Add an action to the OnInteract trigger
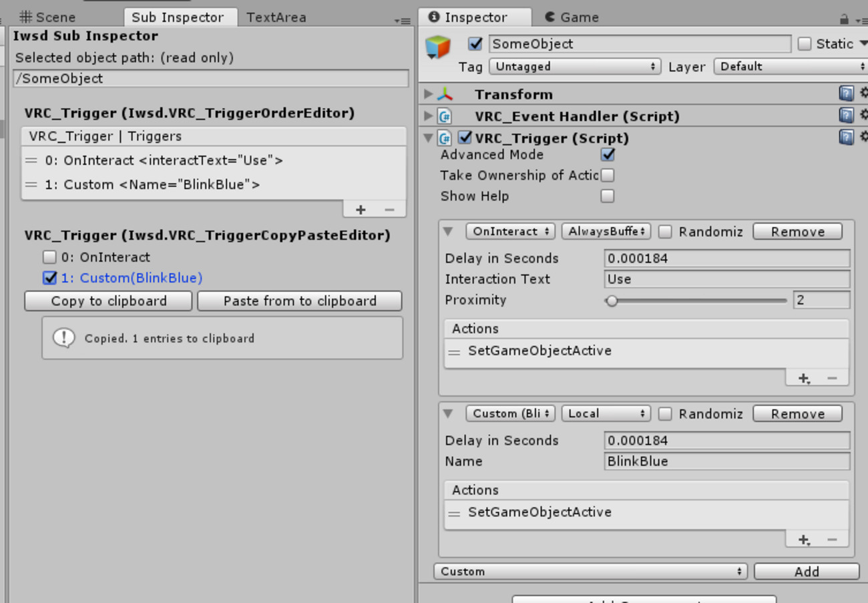The width and height of the screenshot is (868, 603). (804, 379)
